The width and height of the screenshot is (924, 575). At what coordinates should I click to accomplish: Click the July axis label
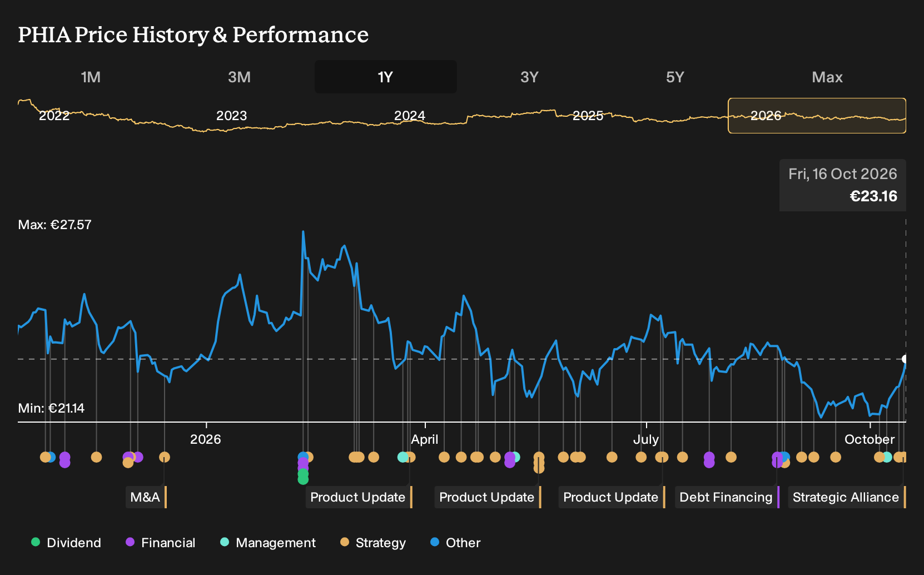(x=646, y=439)
